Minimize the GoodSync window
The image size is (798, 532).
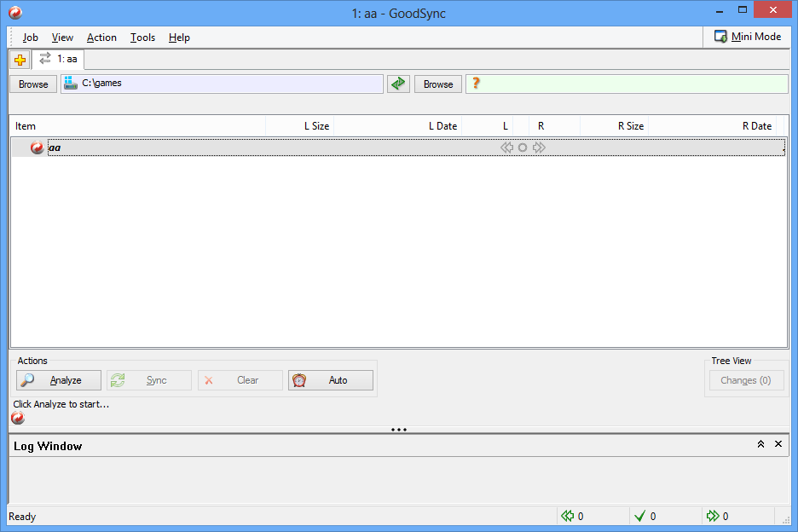coord(720,11)
